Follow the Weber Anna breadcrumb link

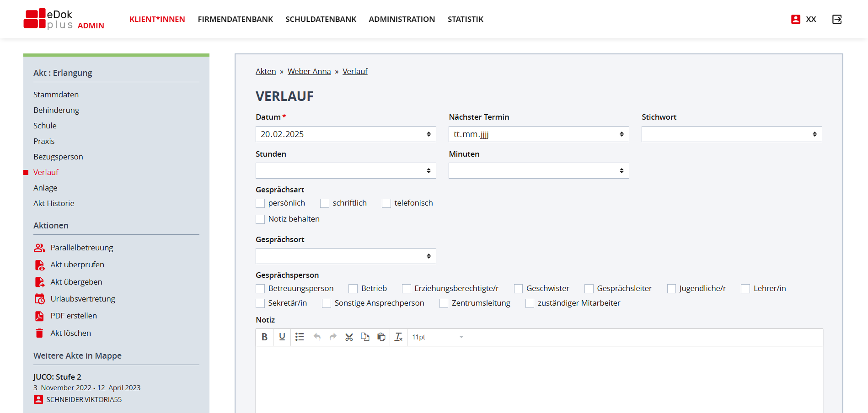point(309,71)
